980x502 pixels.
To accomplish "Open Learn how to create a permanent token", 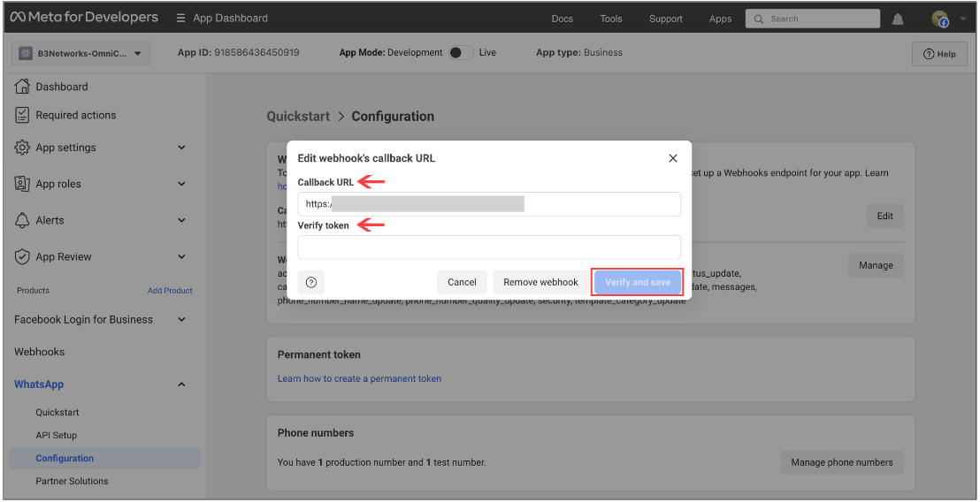I will click(x=359, y=378).
